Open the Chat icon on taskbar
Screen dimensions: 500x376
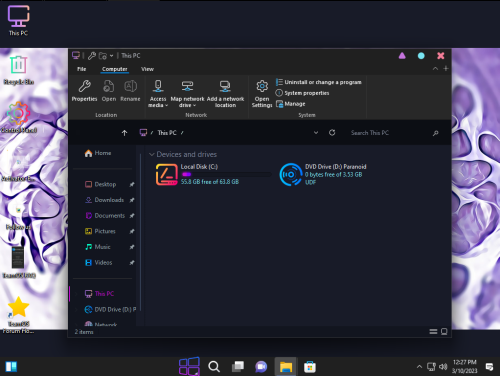click(x=261, y=367)
